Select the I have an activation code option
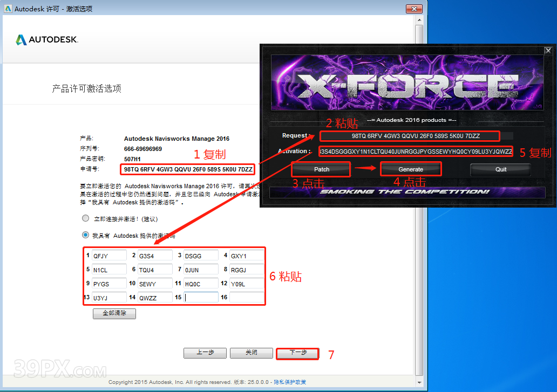The width and height of the screenshot is (557, 392). click(85, 235)
